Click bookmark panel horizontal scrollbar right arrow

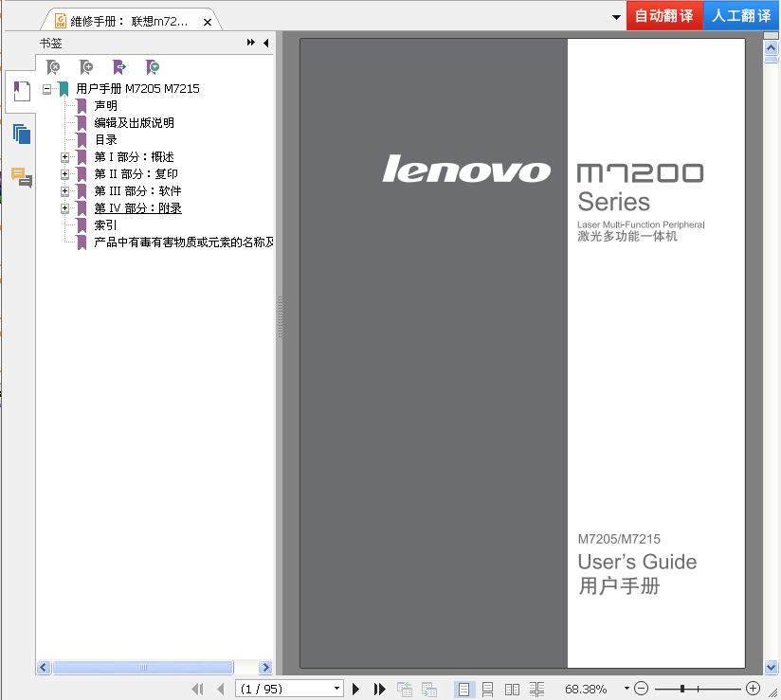click(x=265, y=667)
